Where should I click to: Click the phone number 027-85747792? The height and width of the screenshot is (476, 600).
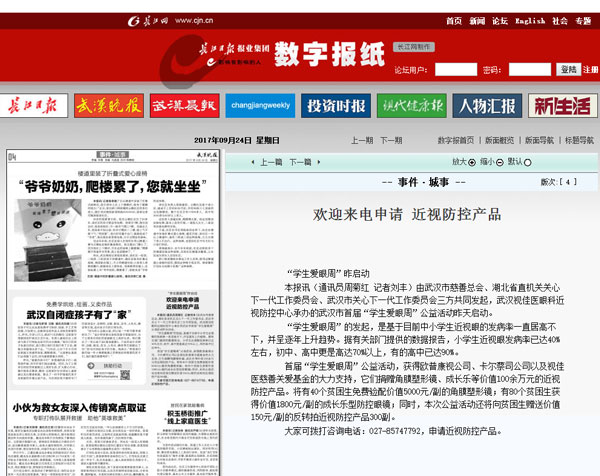point(395,431)
